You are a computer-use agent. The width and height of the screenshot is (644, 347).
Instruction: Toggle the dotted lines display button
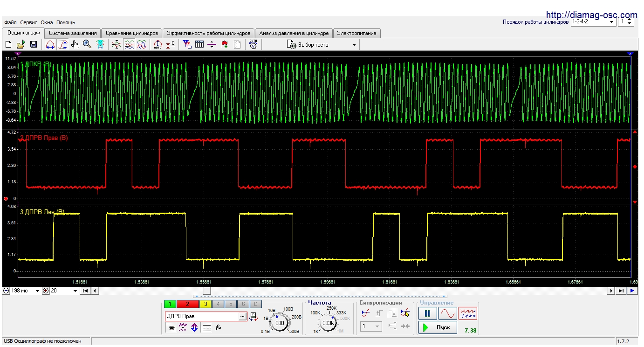[x=206, y=328]
